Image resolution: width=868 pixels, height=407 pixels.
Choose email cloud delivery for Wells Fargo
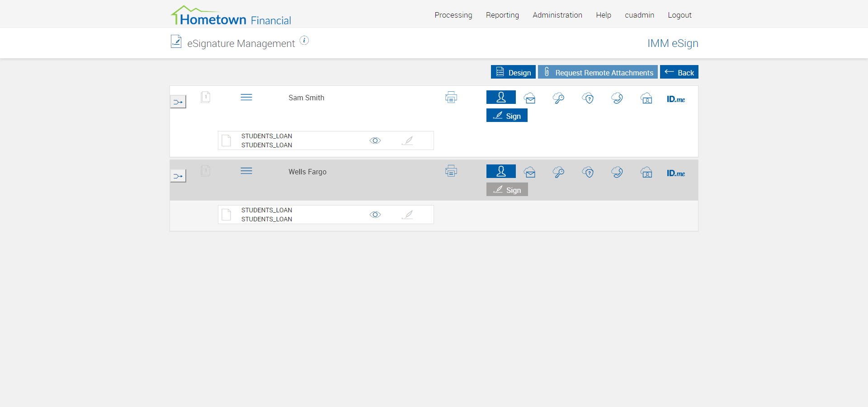[530, 172]
